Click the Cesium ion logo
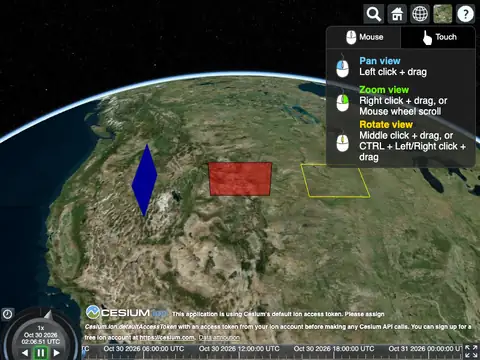 point(127,312)
